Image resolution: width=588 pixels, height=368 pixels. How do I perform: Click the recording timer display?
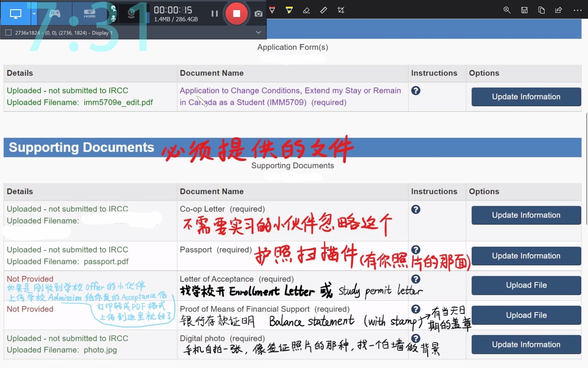[173, 10]
